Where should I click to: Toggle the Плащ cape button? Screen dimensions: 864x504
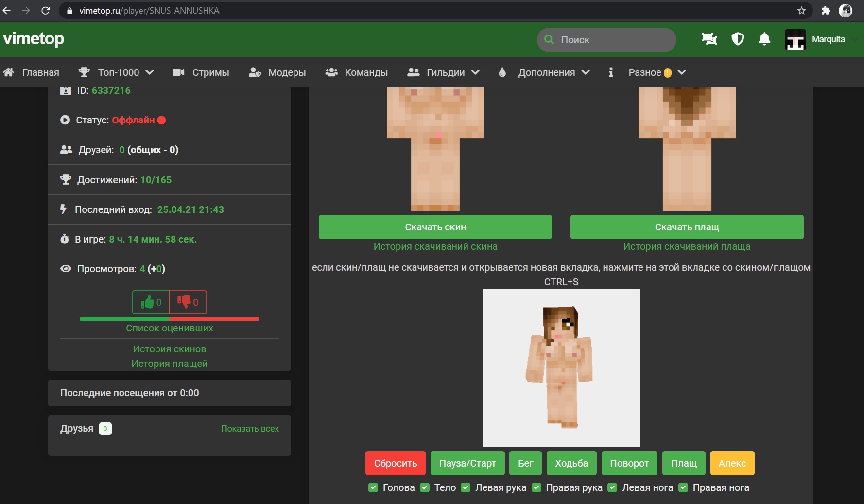click(x=684, y=463)
